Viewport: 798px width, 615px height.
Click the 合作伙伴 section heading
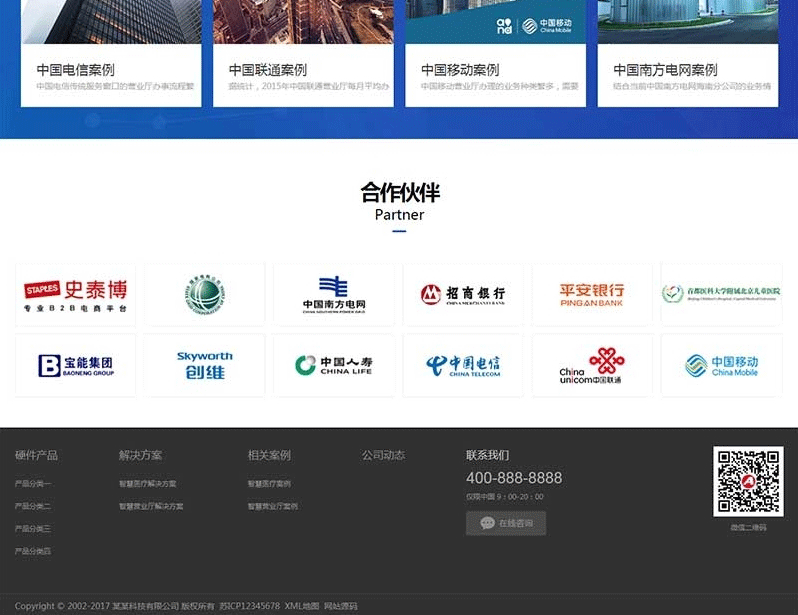[x=400, y=192]
